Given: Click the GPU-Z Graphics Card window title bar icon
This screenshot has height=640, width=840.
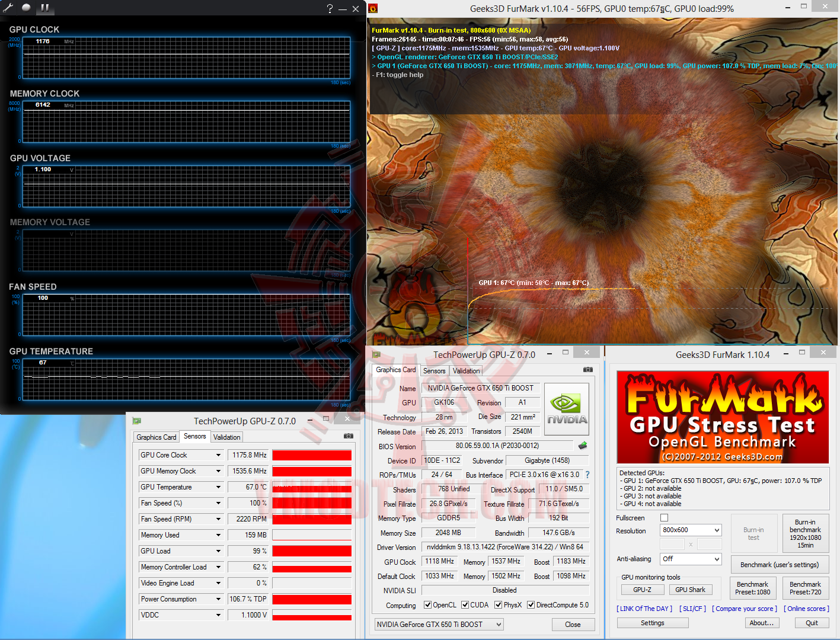Looking at the screenshot, I should 376,354.
